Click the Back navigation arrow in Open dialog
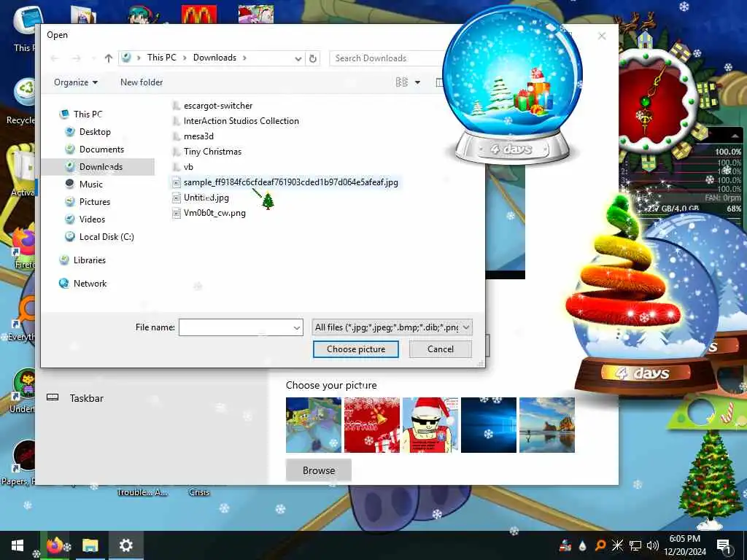This screenshot has width=747, height=560. coord(55,58)
